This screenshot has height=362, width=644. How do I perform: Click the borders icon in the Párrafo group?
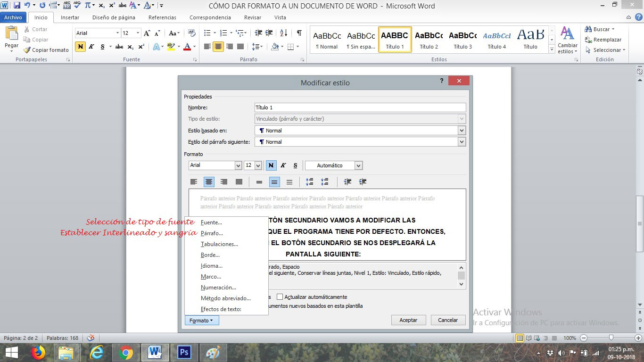291,47
